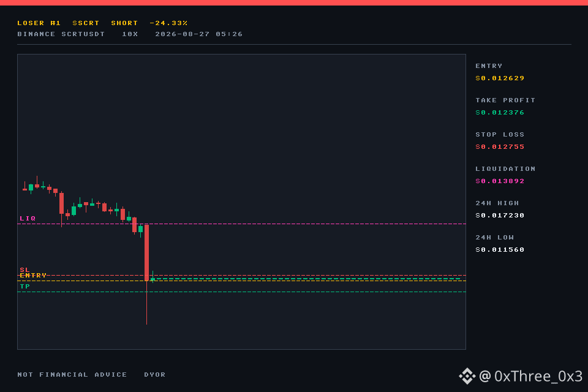Click the SL line label on chart
The height and width of the screenshot is (392, 588).
[x=24, y=269]
